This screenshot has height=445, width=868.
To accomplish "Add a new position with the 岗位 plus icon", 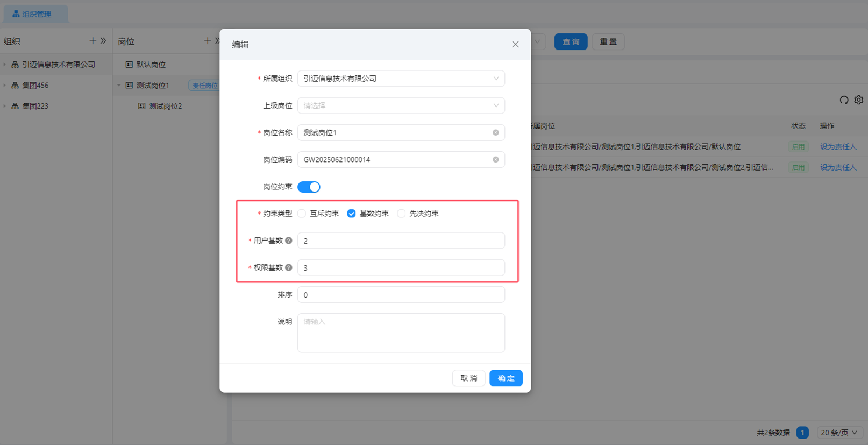I will pos(208,41).
